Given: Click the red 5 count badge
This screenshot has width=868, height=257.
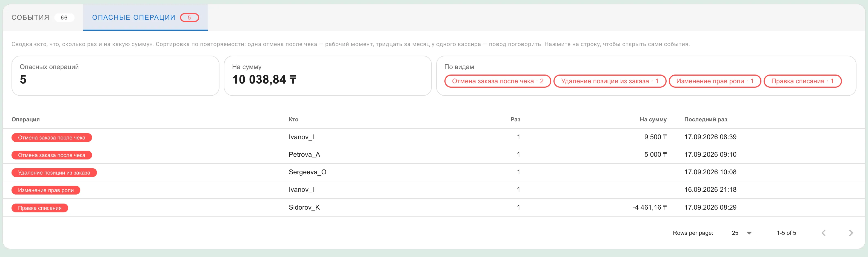Looking at the screenshot, I should [x=189, y=18].
